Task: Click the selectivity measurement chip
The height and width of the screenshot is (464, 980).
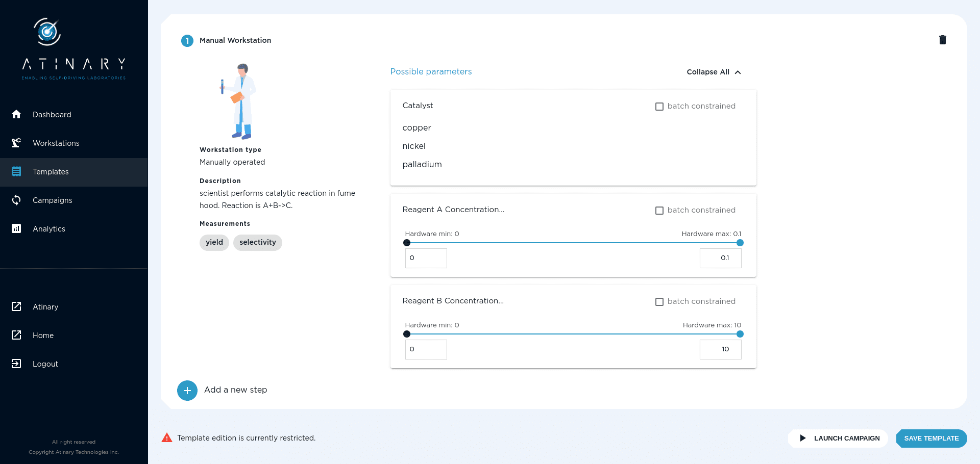Action: pyautogui.click(x=258, y=242)
